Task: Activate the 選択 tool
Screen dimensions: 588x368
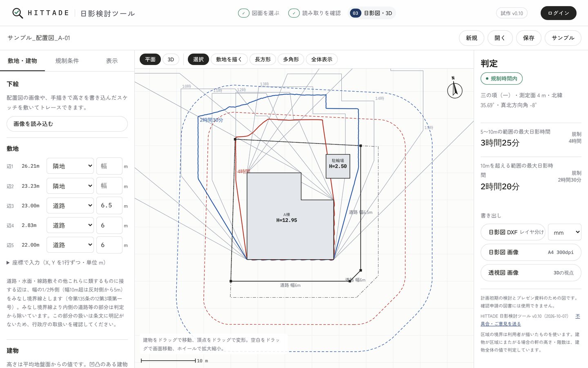Action: [x=198, y=59]
